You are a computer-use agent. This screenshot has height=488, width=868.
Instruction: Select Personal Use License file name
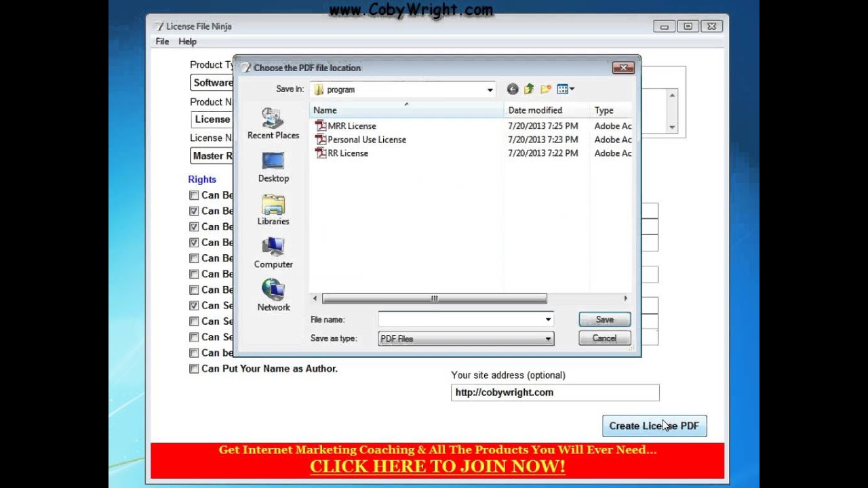click(x=367, y=140)
